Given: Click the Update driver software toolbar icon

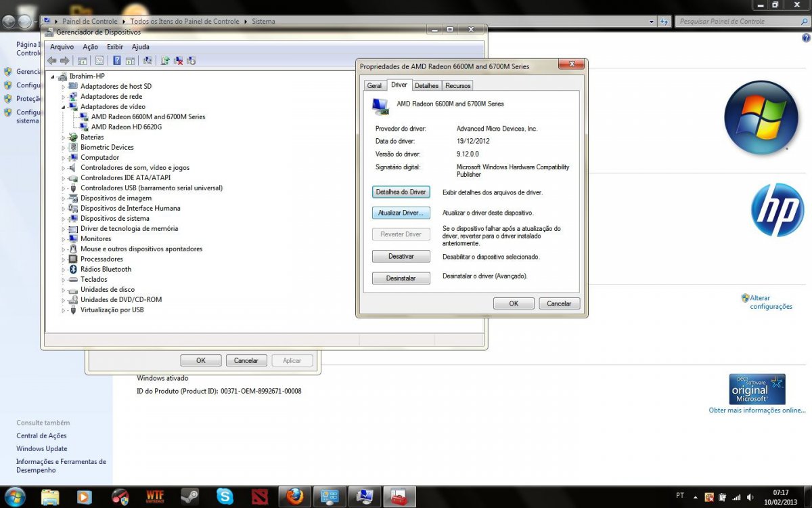Looking at the screenshot, I should (165, 60).
